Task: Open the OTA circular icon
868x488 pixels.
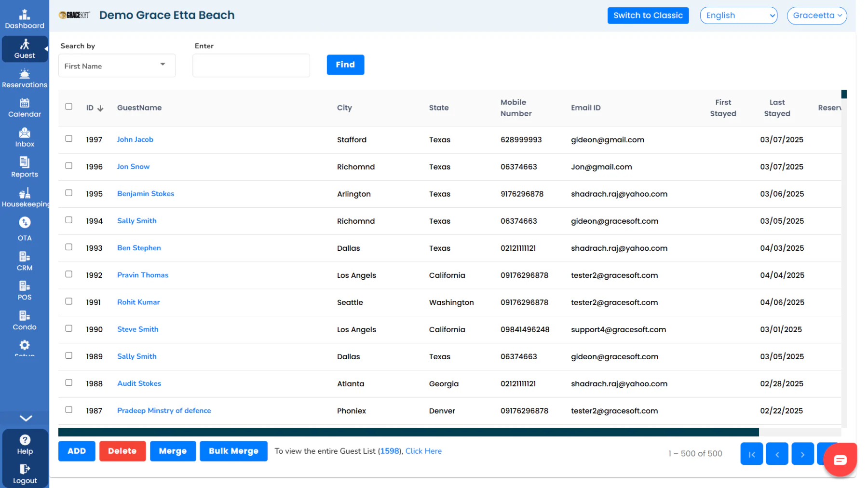Action: pyautogui.click(x=25, y=222)
